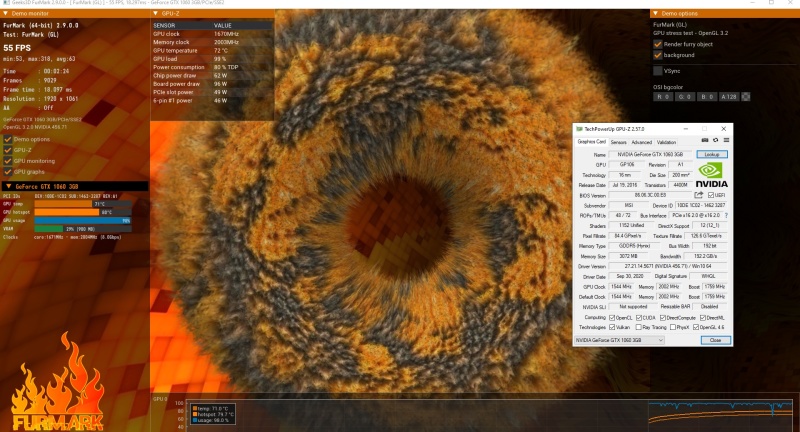Collapse the GPU-Z sensor panel header

tap(156, 13)
